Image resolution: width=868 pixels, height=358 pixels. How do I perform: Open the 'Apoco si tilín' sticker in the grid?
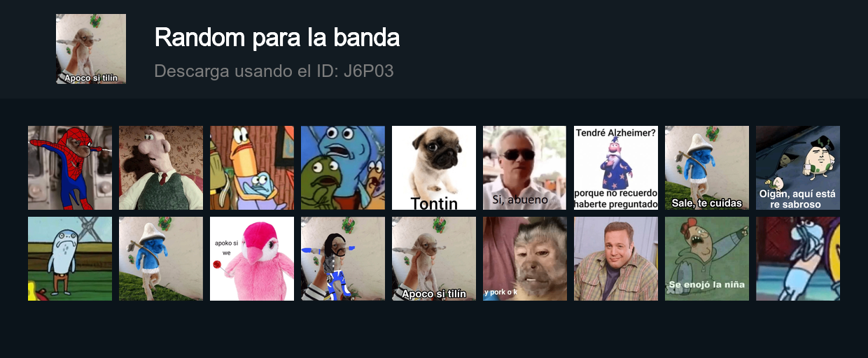(434, 259)
